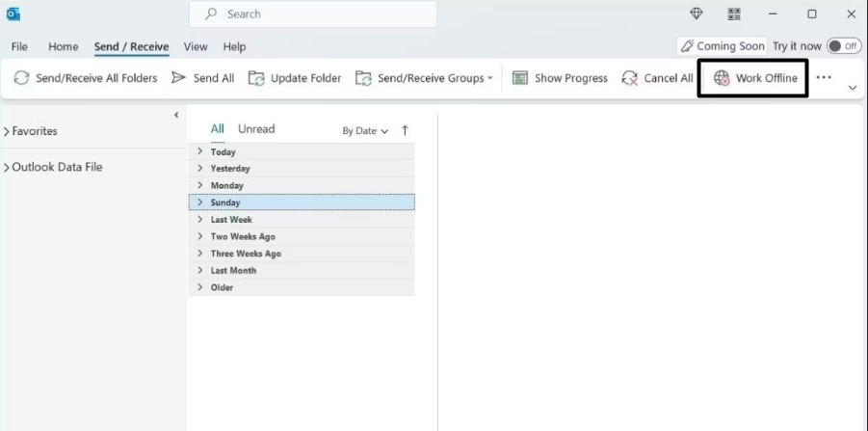
Task: Switch to the Home tab
Action: coord(63,46)
